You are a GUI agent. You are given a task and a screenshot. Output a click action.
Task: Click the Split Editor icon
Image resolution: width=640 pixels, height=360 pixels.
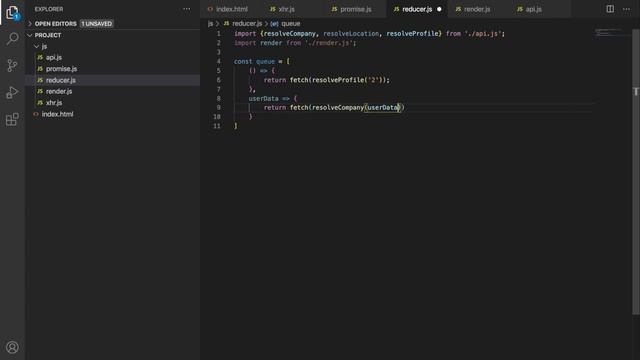pyautogui.click(x=610, y=9)
